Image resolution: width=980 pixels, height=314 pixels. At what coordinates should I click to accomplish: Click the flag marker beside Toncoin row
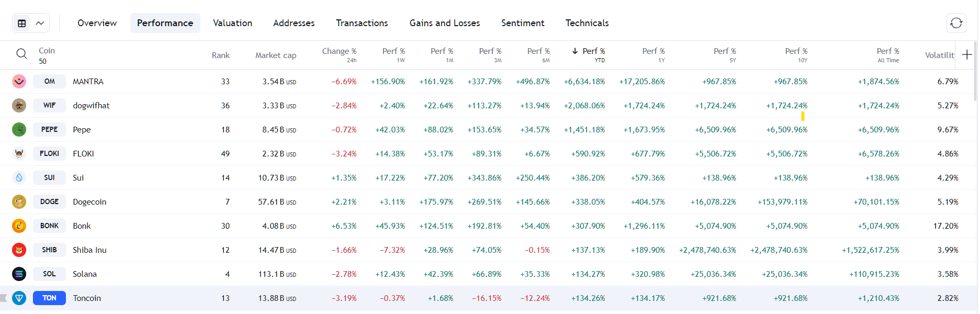[x=4, y=298]
